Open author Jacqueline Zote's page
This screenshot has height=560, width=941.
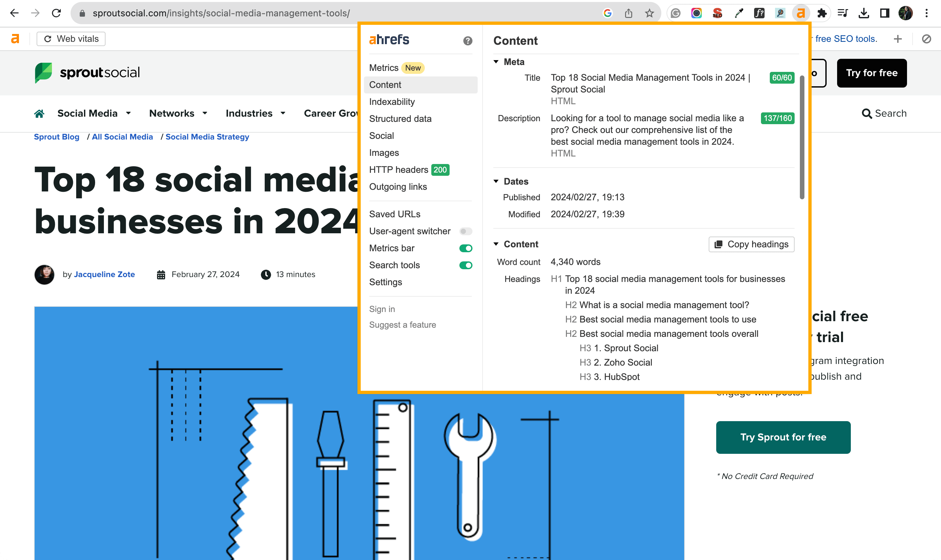click(105, 274)
